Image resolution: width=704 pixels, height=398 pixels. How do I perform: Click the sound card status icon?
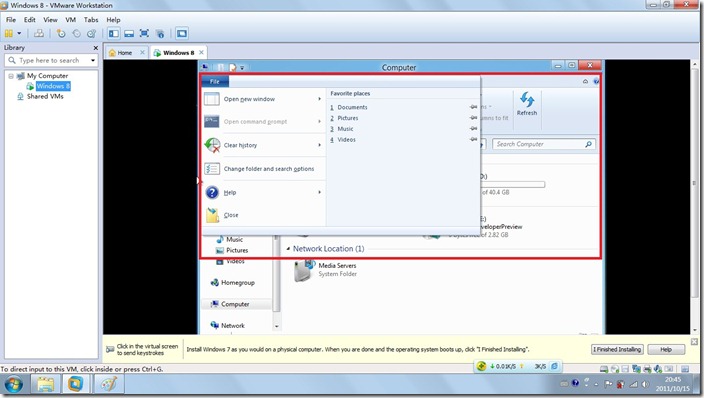point(658,369)
